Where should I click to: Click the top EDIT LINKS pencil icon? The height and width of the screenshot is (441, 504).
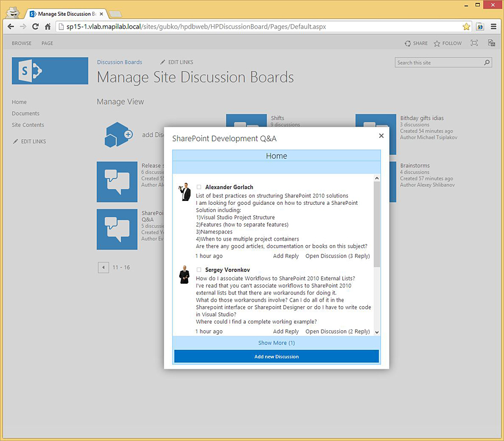[162, 62]
